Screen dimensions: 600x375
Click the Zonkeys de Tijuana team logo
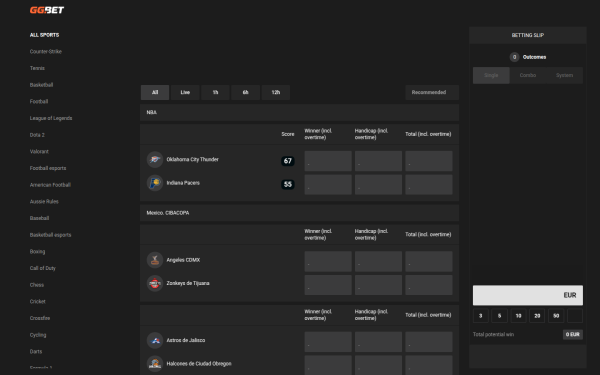[x=155, y=283]
